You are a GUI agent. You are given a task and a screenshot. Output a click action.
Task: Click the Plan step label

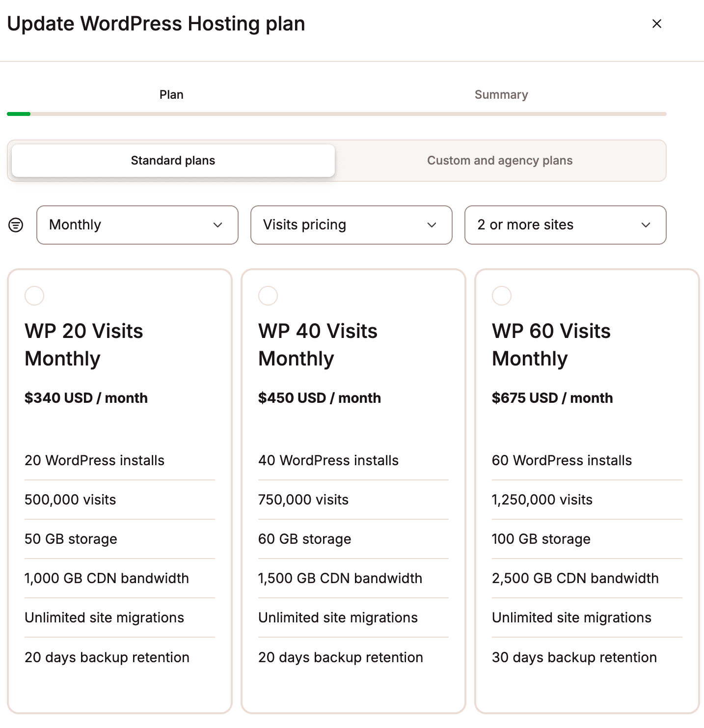click(x=171, y=94)
